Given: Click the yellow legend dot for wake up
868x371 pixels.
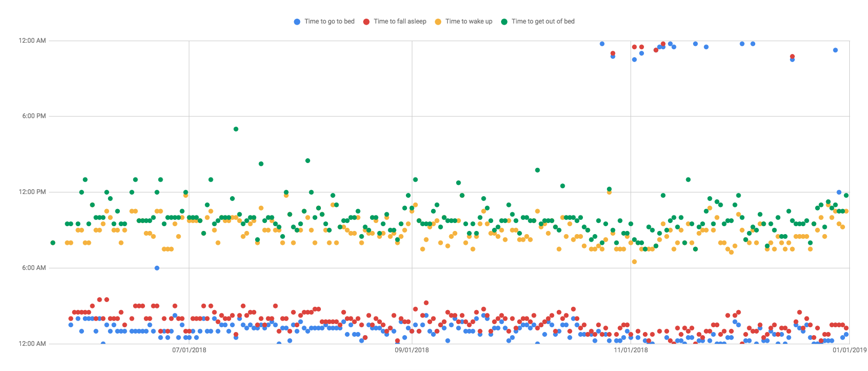Looking at the screenshot, I should [438, 22].
